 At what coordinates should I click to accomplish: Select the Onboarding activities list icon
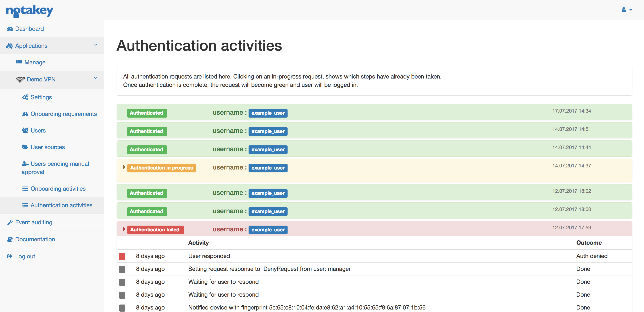coord(25,188)
